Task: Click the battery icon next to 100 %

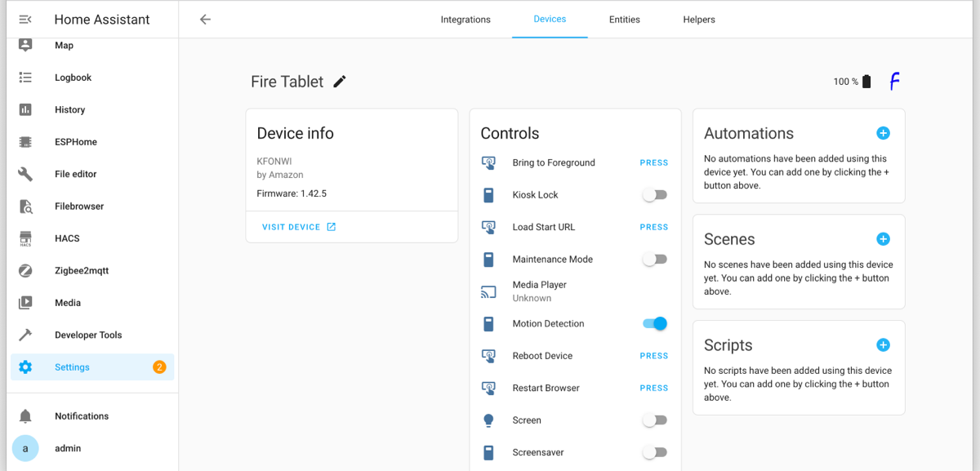Action: 866,82
